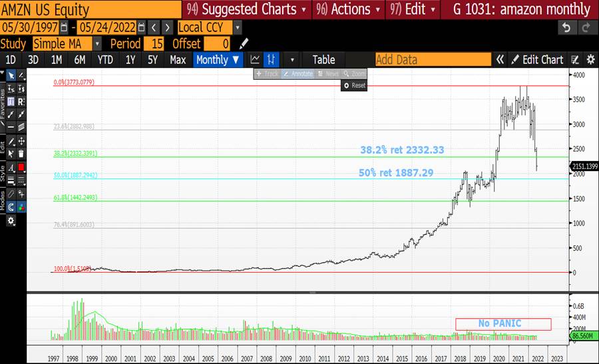The width and height of the screenshot is (599, 364).
Task: Open the notes checklist icon next to Edit Chart
Action: pyautogui.click(x=575, y=60)
